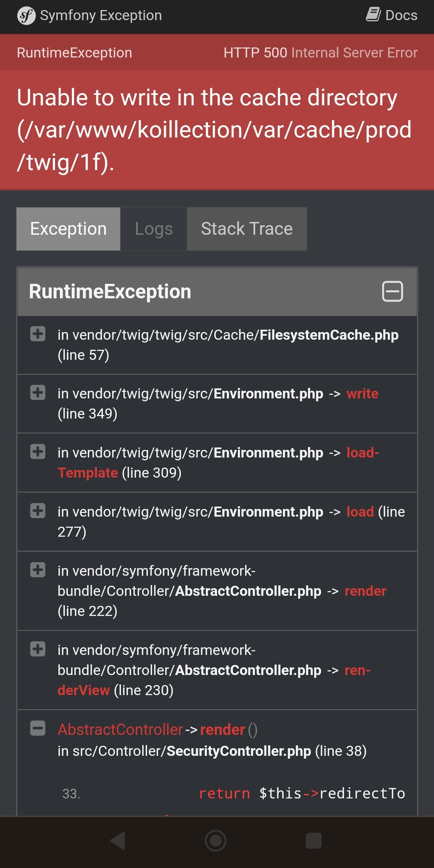Switch to the Logs tab
434x868 pixels.
pos(154,229)
